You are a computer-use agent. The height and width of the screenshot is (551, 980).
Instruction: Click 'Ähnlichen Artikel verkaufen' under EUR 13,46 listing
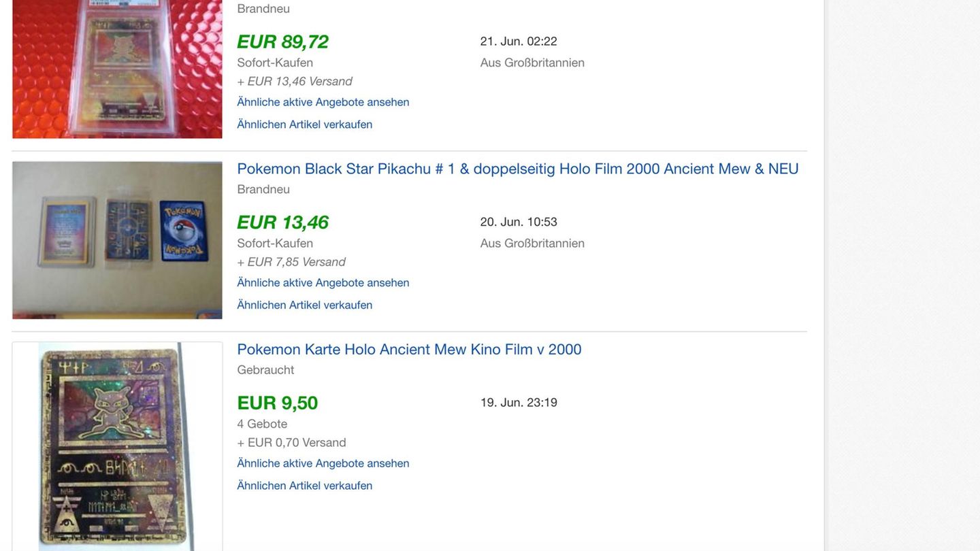305,305
